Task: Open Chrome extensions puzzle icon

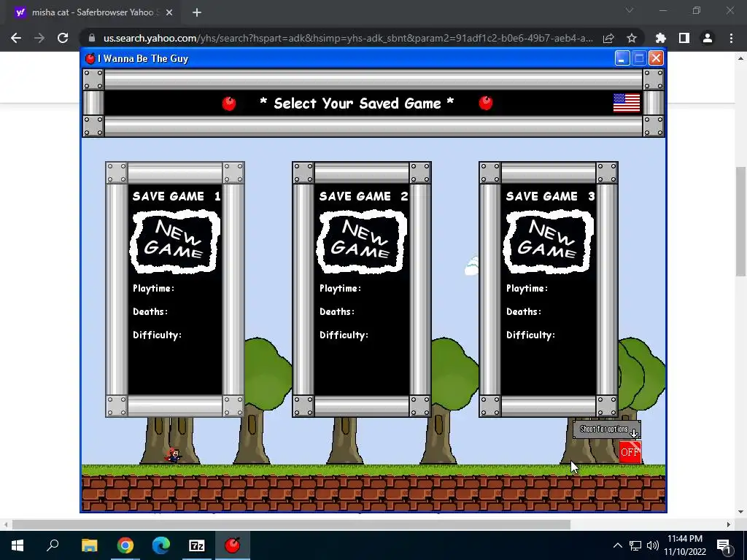Action: [x=661, y=38]
